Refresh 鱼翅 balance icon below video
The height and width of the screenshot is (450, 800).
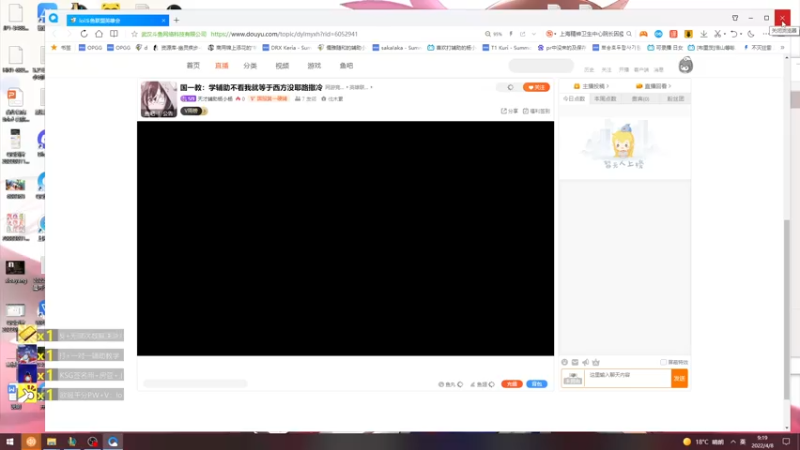tap(492, 384)
